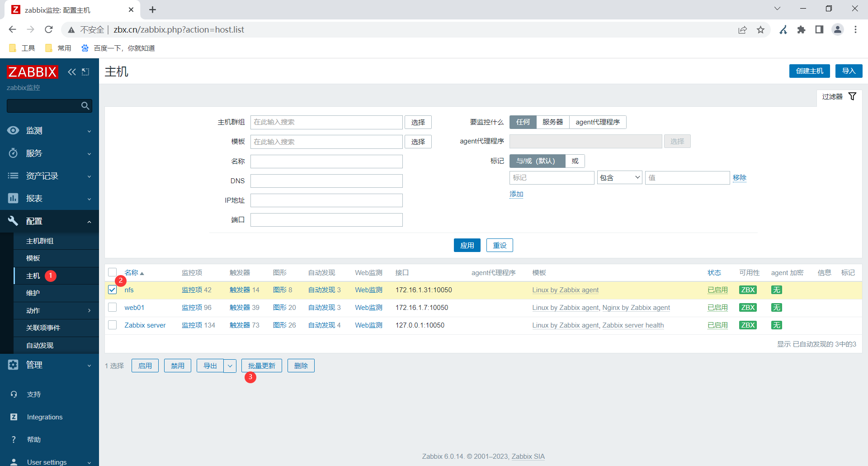Click the 批量更新 button
868x466 pixels.
[x=262, y=366]
